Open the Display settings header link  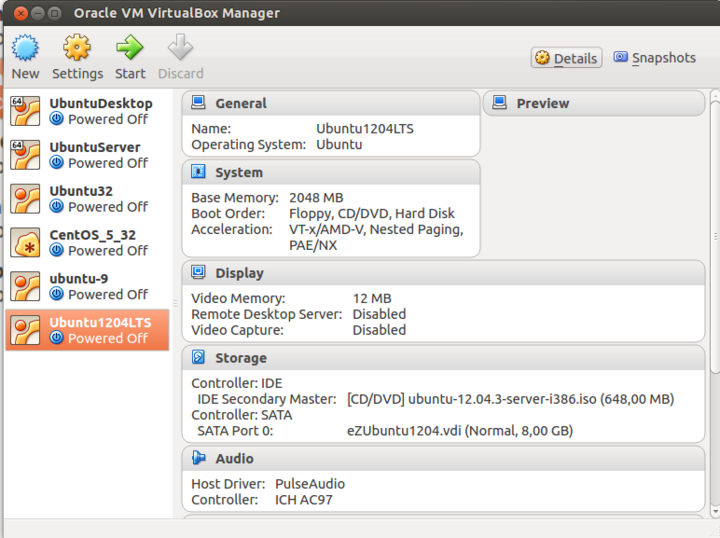[x=240, y=273]
